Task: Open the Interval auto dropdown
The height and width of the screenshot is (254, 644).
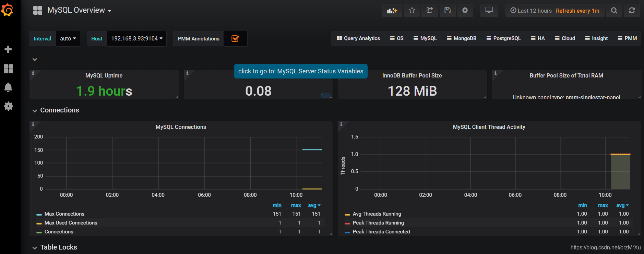Action: 68,39
